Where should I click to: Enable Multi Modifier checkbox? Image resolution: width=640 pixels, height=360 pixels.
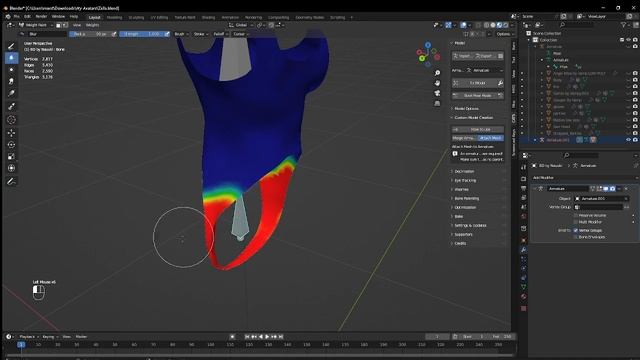[576, 222]
